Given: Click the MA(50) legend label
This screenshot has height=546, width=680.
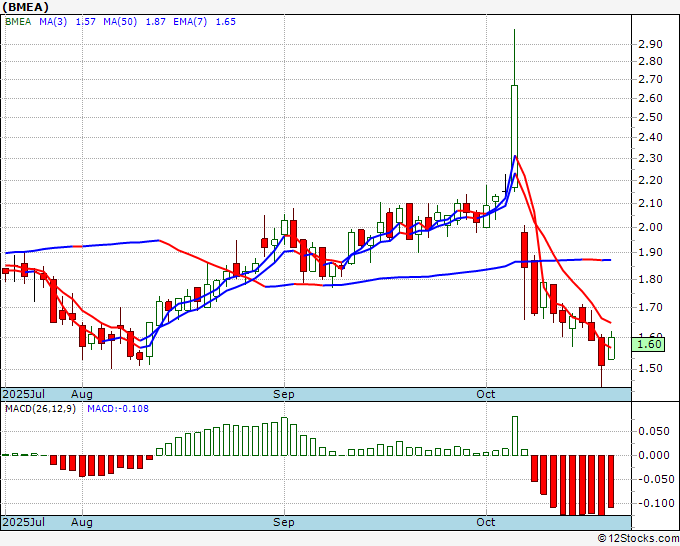Looking at the screenshot, I should click(x=120, y=22).
